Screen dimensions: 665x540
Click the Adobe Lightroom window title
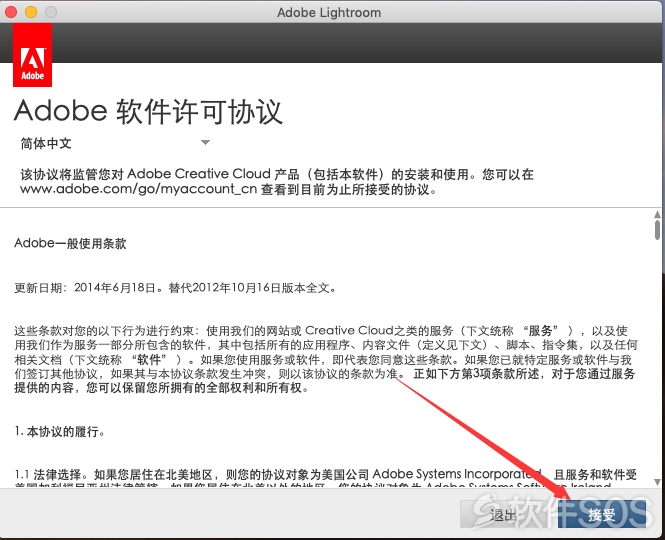329,12
